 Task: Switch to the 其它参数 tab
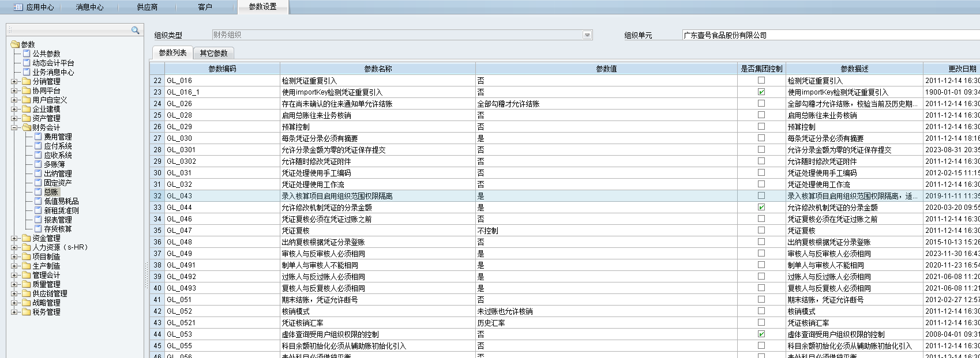213,53
